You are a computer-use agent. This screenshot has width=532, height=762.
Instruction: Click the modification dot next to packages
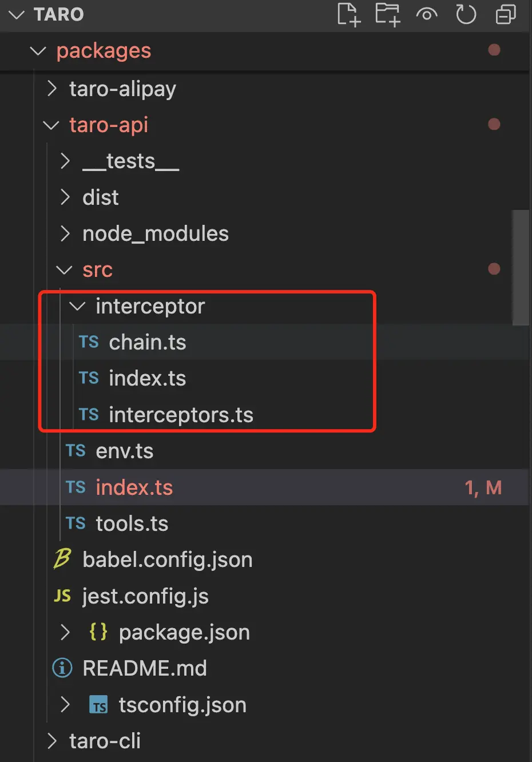tap(494, 50)
